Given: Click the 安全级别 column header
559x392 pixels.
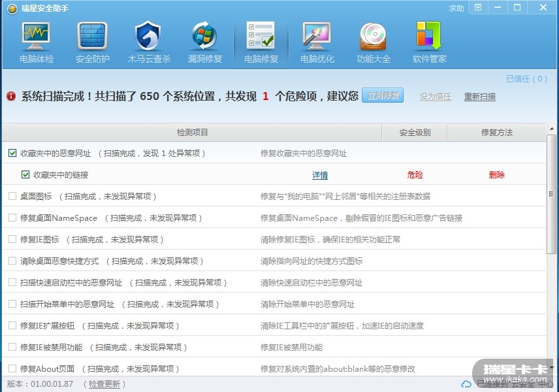Looking at the screenshot, I should point(415,133).
